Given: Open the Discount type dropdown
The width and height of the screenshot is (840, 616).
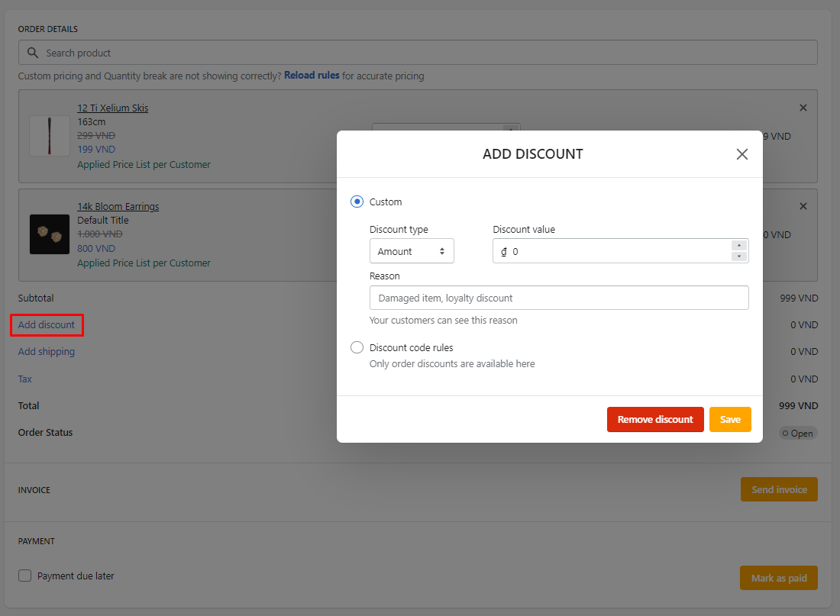Looking at the screenshot, I should coord(412,251).
